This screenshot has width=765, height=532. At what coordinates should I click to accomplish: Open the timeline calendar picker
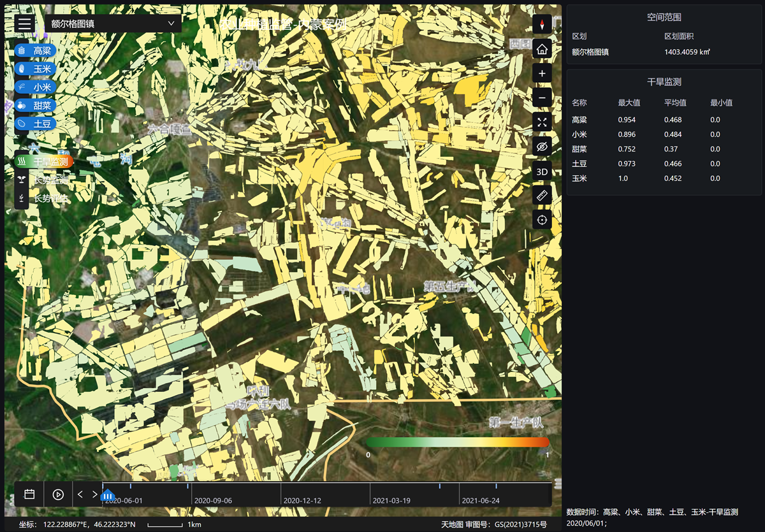29,494
